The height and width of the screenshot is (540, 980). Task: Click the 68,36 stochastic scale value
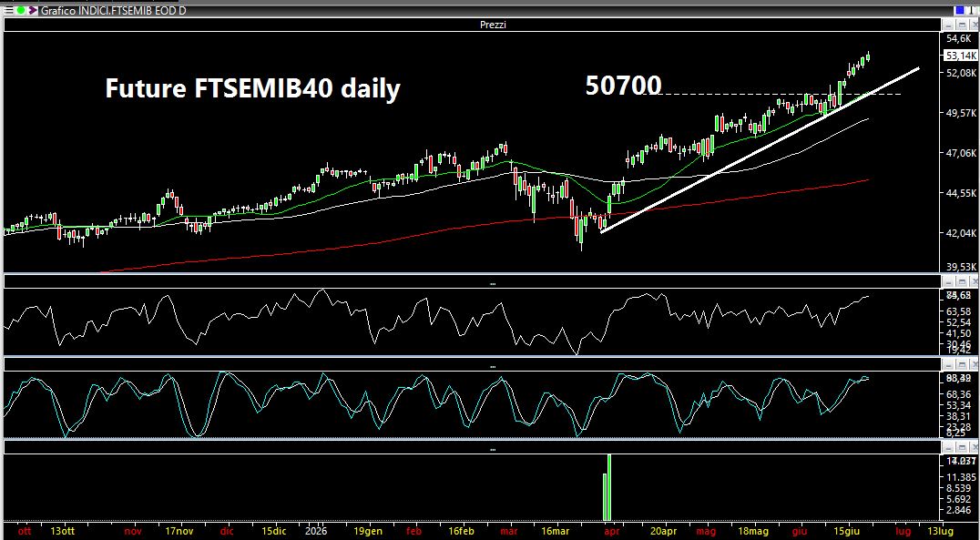tap(959, 394)
